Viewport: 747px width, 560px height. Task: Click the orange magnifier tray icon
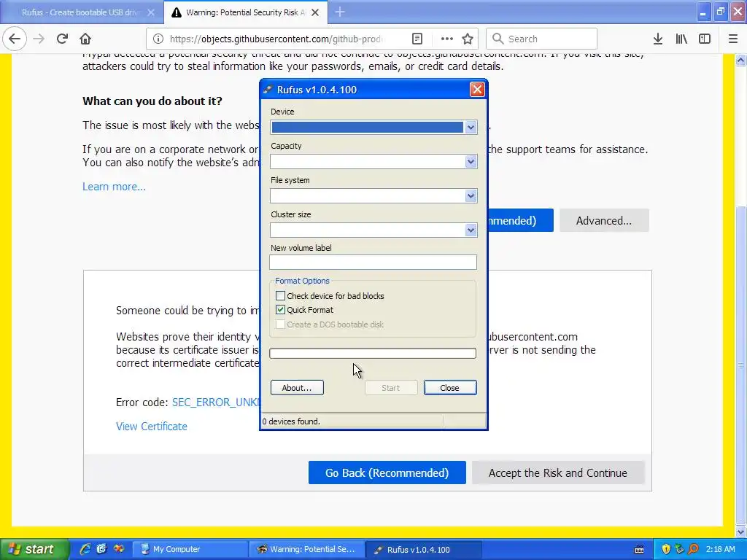click(x=693, y=549)
